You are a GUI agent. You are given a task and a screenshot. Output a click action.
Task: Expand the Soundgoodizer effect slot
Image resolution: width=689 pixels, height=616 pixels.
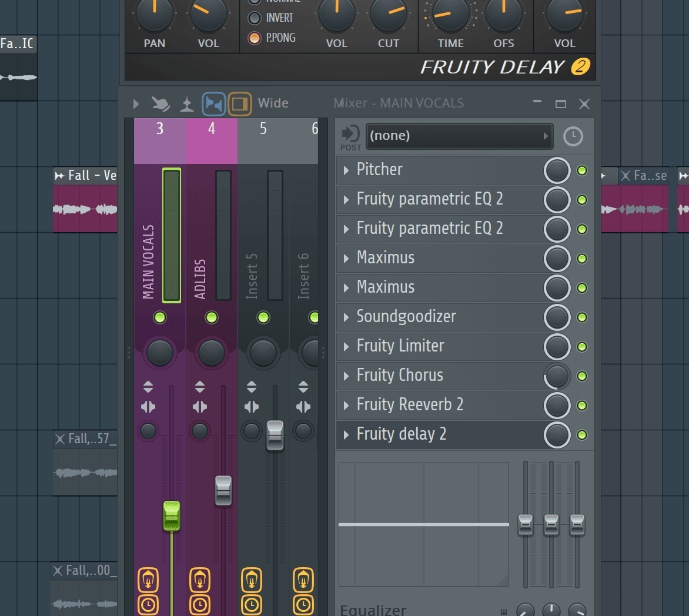click(x=346, y=317)
